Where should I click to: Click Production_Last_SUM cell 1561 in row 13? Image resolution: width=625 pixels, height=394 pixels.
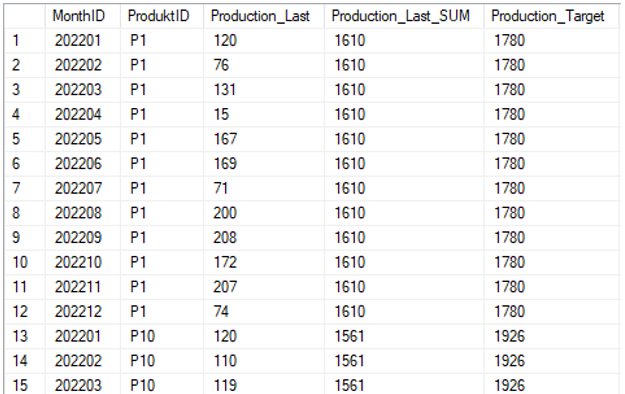(404, 336)
